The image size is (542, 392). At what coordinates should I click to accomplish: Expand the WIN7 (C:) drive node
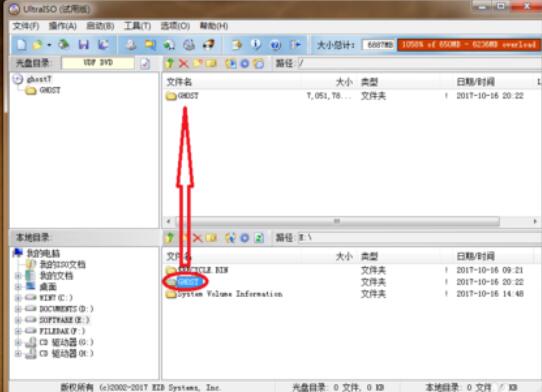coord(18,298)
